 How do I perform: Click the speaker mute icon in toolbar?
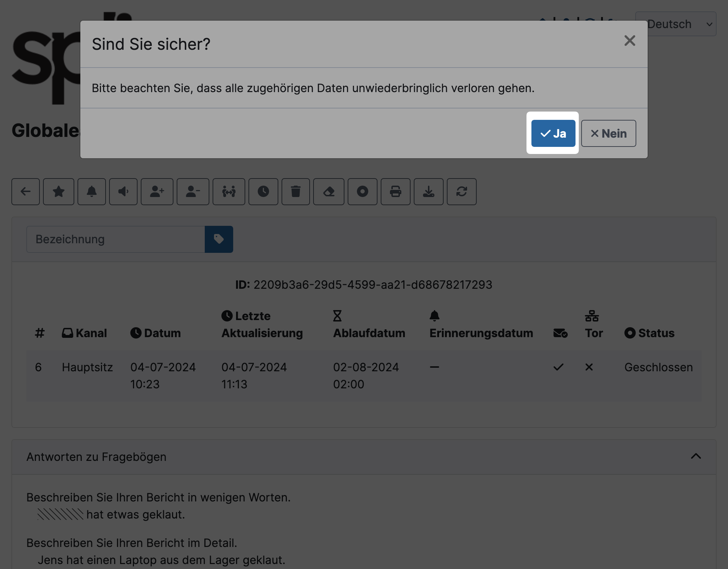tap(123, 192)
